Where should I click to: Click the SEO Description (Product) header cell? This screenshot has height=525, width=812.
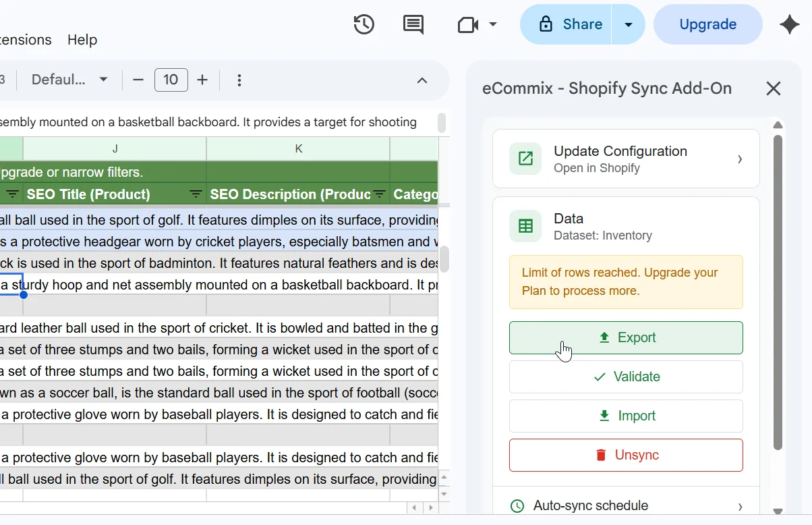click(x=298, y=194)
